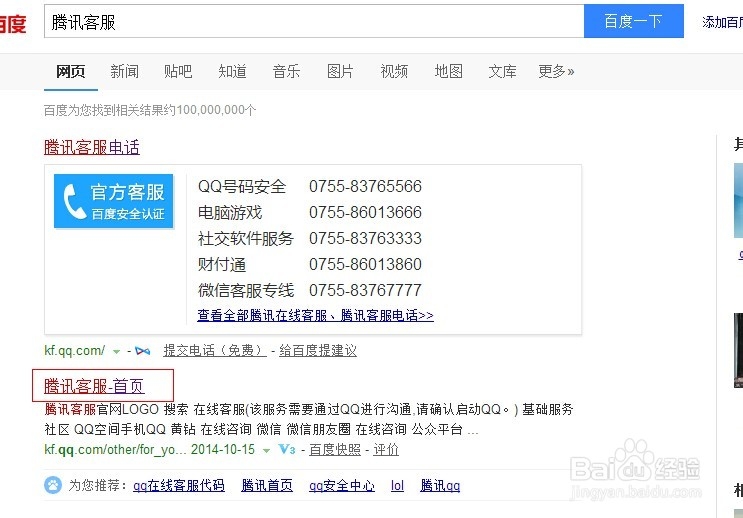The height and width of the screenshot is (518, 743).
Task: Click the kf.qq.com/ green URL
Action: (x=74, y=351)
